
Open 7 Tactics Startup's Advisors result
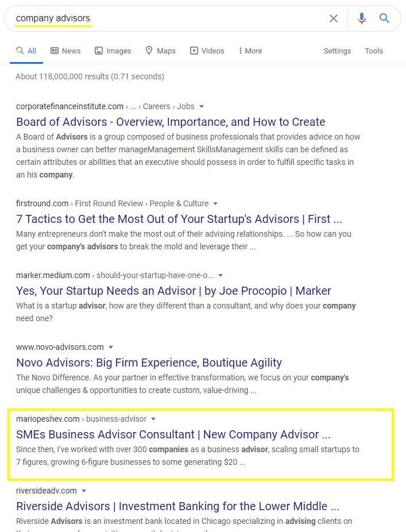[x=179, y=219]
